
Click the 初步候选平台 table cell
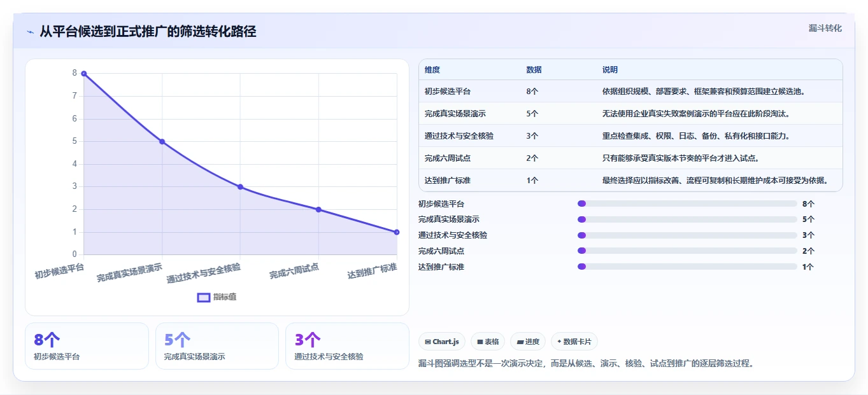click(x=448, y=92)
